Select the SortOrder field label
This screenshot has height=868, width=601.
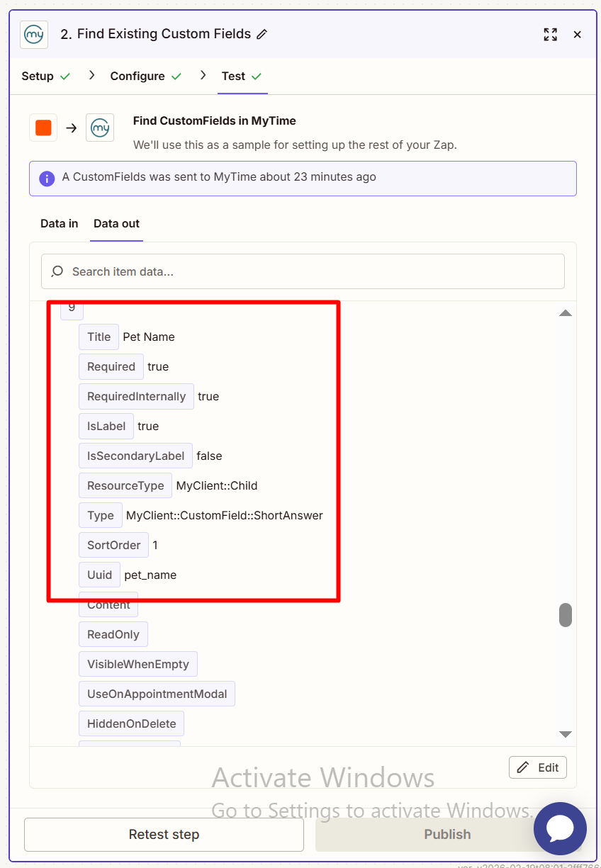click(x=114, y=545)
